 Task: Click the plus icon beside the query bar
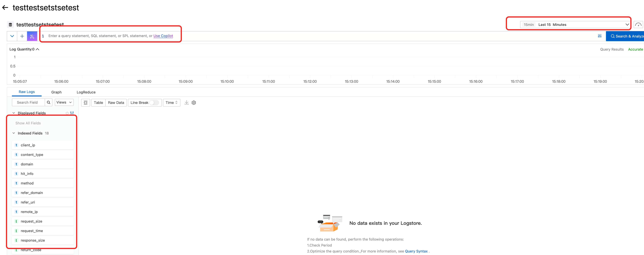pos(22,36)
